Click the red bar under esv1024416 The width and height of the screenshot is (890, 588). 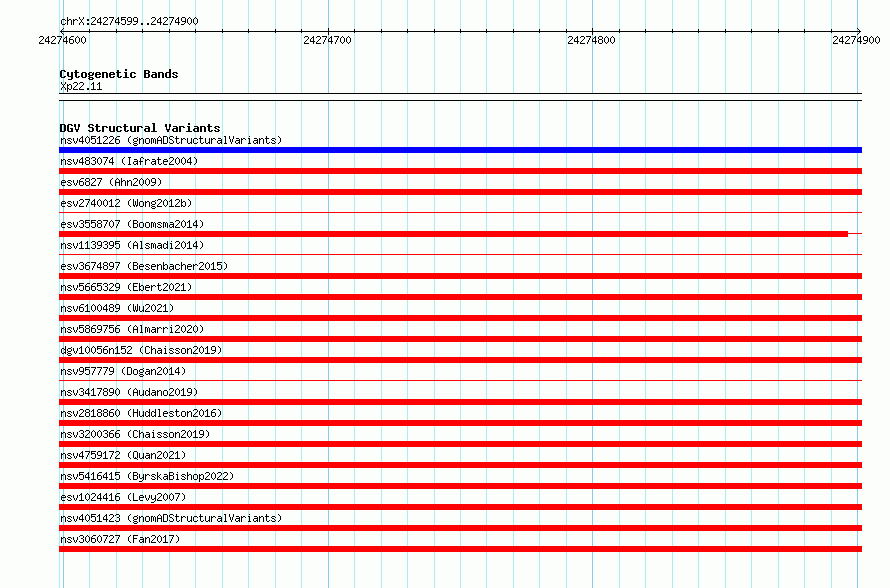click(460, 507)
